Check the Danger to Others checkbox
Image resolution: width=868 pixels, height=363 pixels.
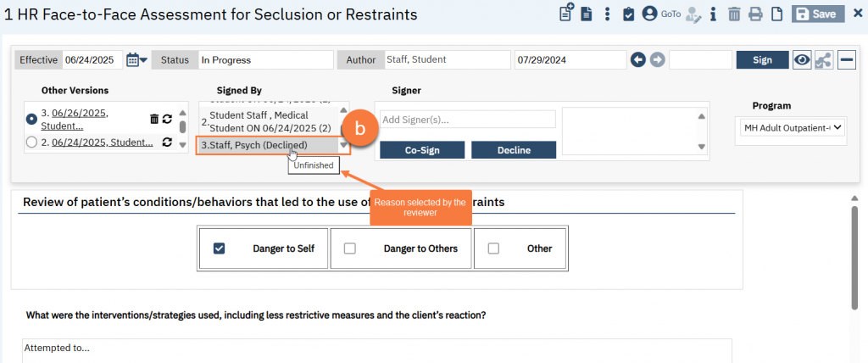click(349, 249)
